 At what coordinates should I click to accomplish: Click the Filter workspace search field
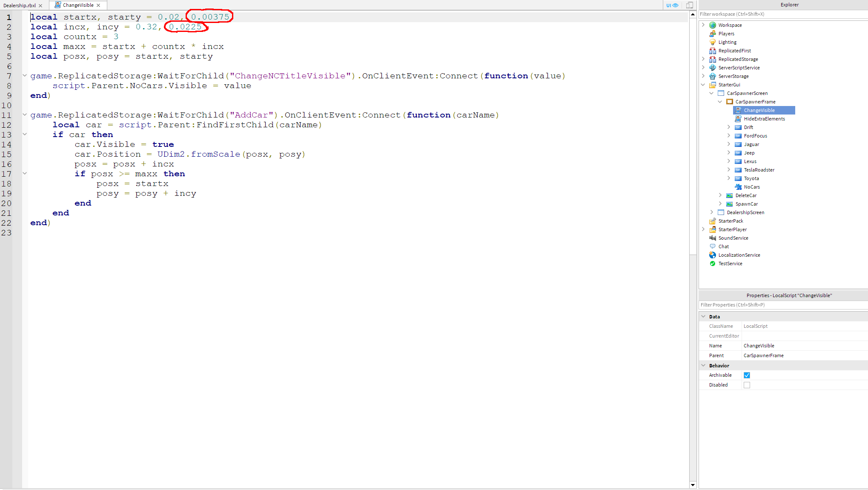pyautogui.click(x=783, y=14)
